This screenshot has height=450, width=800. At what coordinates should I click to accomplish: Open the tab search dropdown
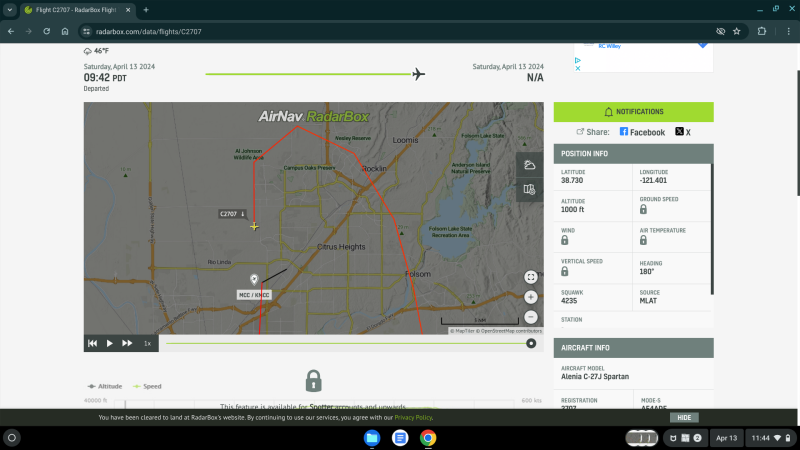click(x=10, y=10)
